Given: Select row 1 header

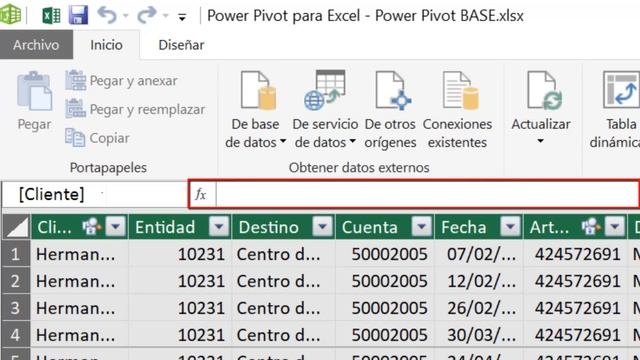Looking at the screenshot, I should pos(16,254).
